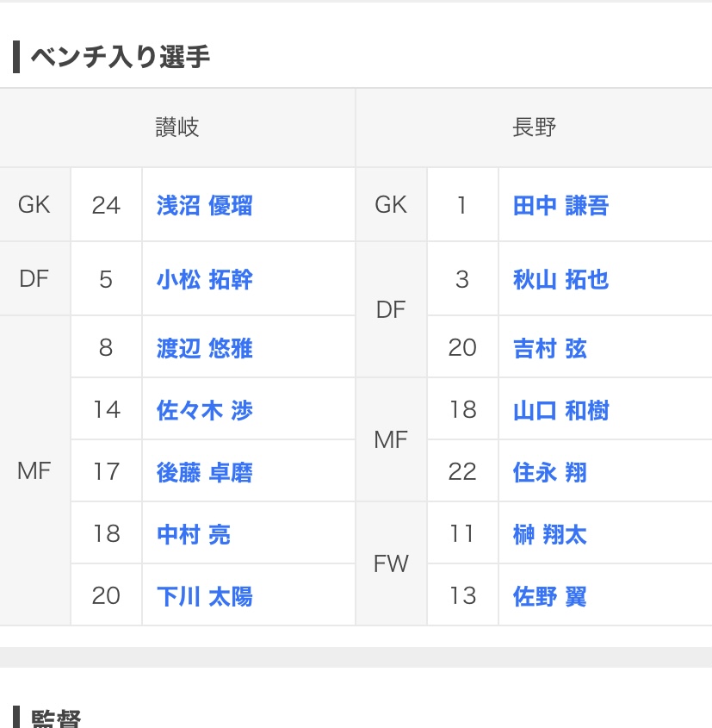
Task: Select jersey number 24 cell for 讃岐
Action: [x=106, y=205]
